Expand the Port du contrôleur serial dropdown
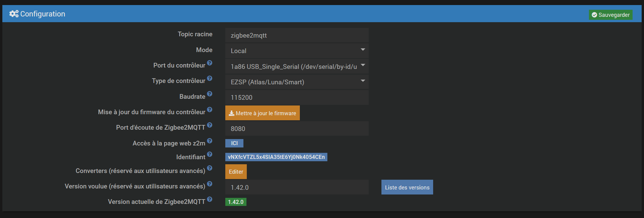This screenshot has height=218, width=644. pyautogui.click(x=296, y=67)
